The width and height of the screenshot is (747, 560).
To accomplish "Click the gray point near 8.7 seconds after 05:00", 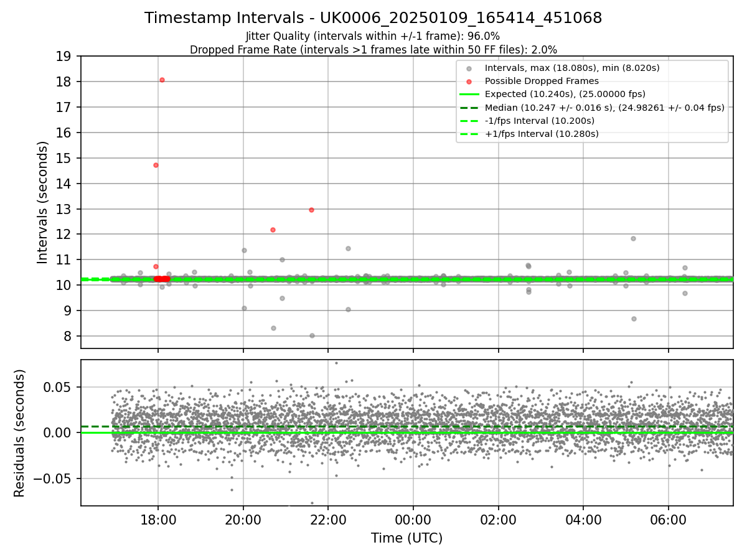I will [x=634, y=319].
